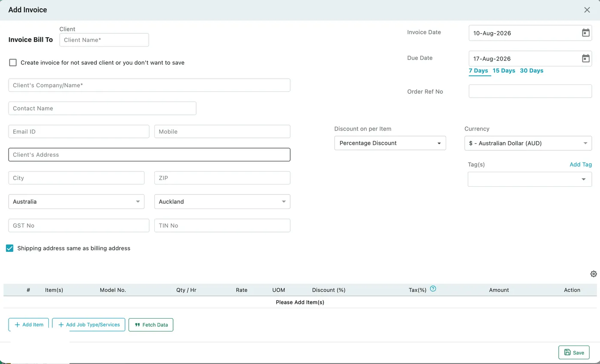Click the Add Tag link
Image resolution: width=600 pixels, height=364 pixels.
(581, 164)
